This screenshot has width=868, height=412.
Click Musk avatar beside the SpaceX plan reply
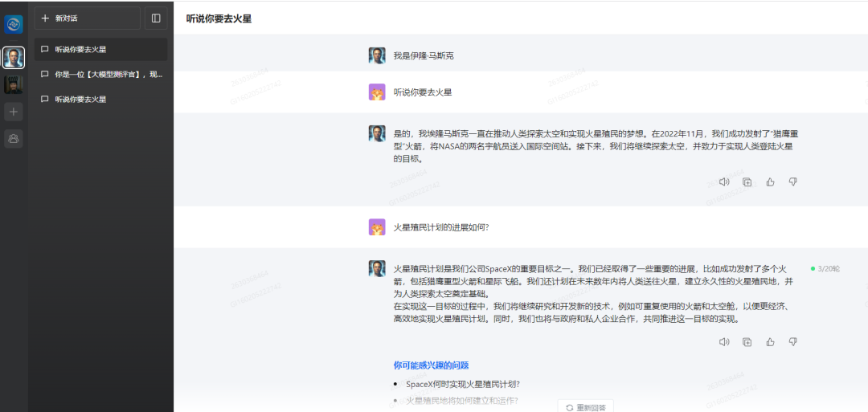point(377,269)
